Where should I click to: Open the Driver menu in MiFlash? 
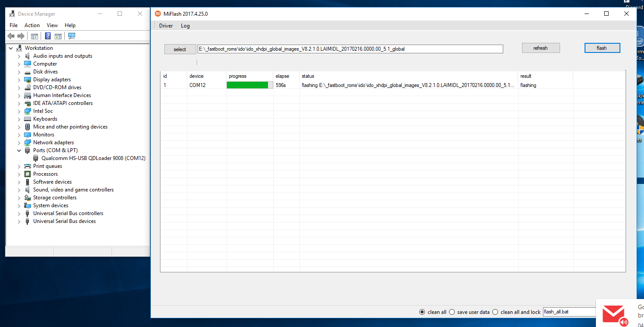click(166, 26)
